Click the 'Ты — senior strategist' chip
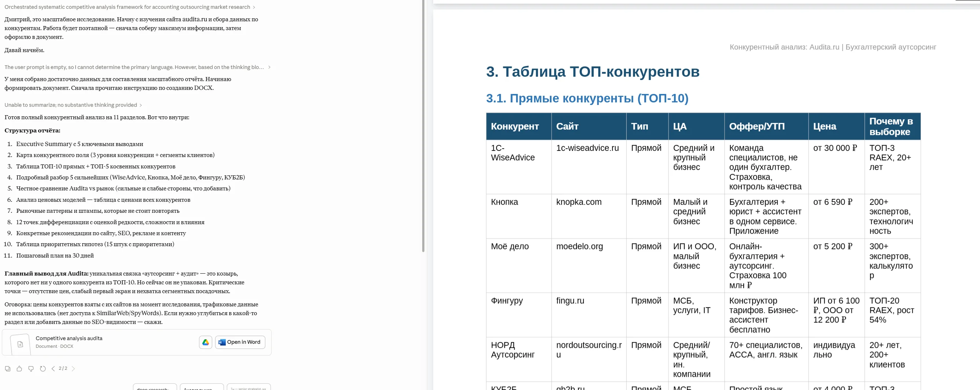This screenshot has width=980, height=390. tap(248, 388)
